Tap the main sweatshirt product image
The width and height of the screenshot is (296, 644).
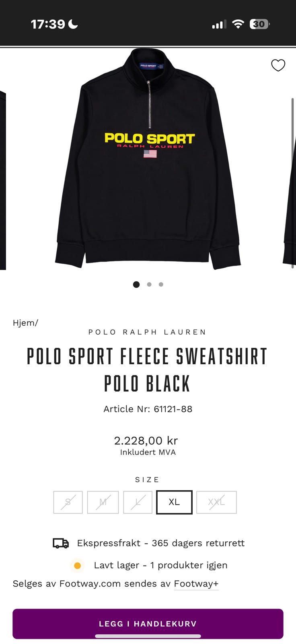pos(148,159)
